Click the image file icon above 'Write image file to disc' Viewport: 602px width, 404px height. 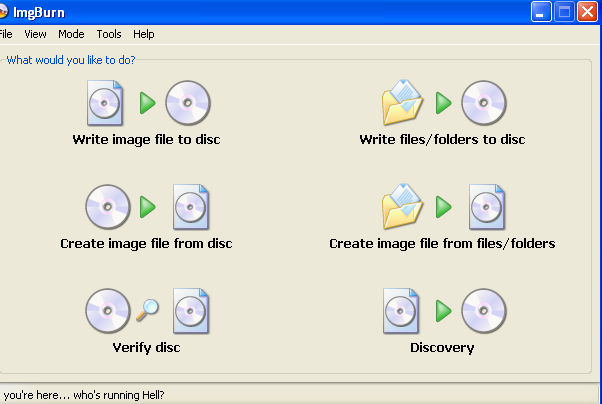(104, 103)
